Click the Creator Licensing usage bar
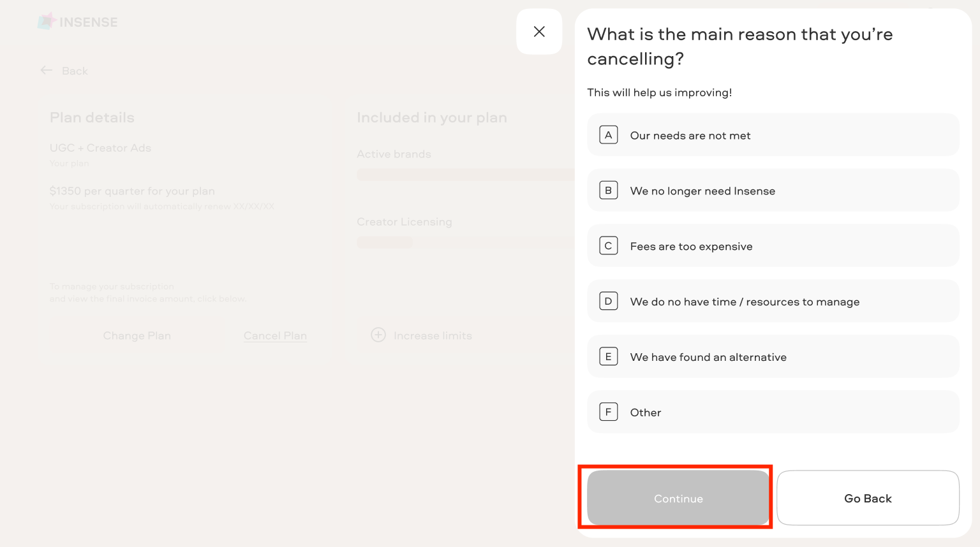This screenshot has height=547, width=980. [x=385, y=242]
